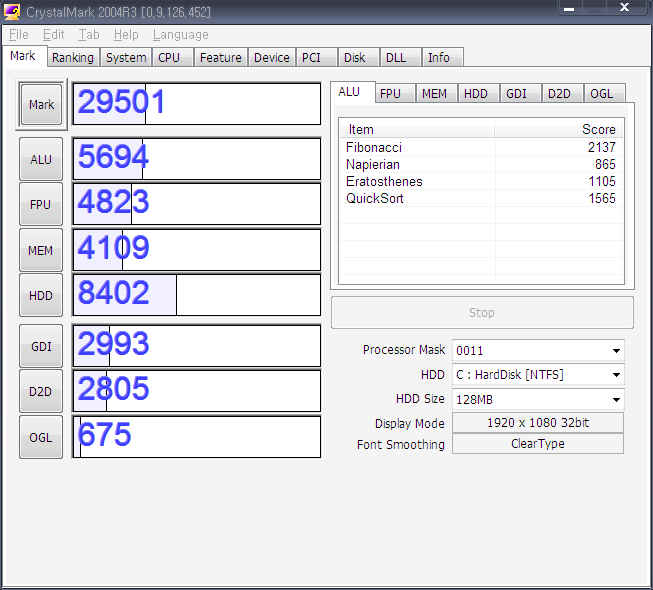Show MEM results tab in details panel
Screen dimensions: 653x590
click(x=436, y=93)
